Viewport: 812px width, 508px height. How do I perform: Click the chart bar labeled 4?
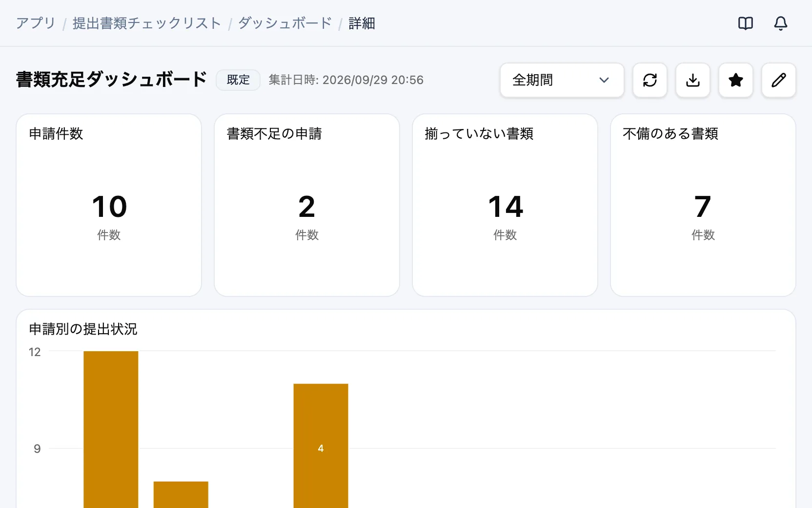tap(321, 446)
